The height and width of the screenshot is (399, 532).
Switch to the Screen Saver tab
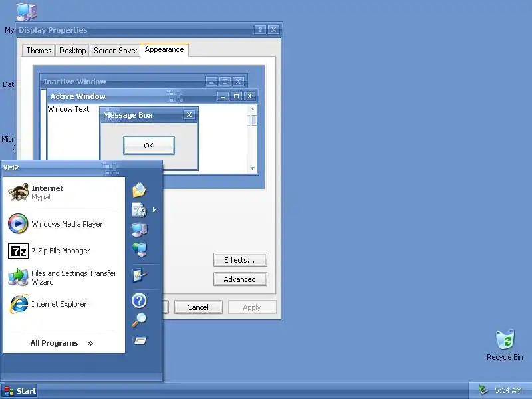pyautogui.click(x=115, y=51)
